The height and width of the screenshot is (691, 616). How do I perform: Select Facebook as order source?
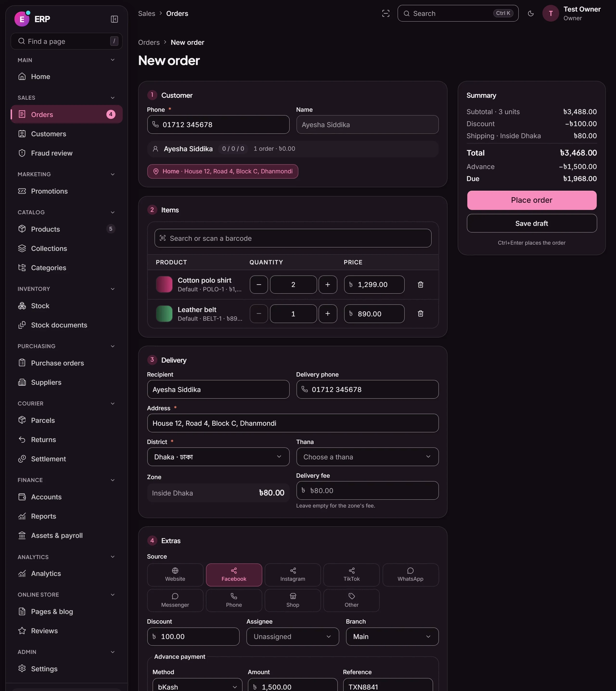point(234,575)
